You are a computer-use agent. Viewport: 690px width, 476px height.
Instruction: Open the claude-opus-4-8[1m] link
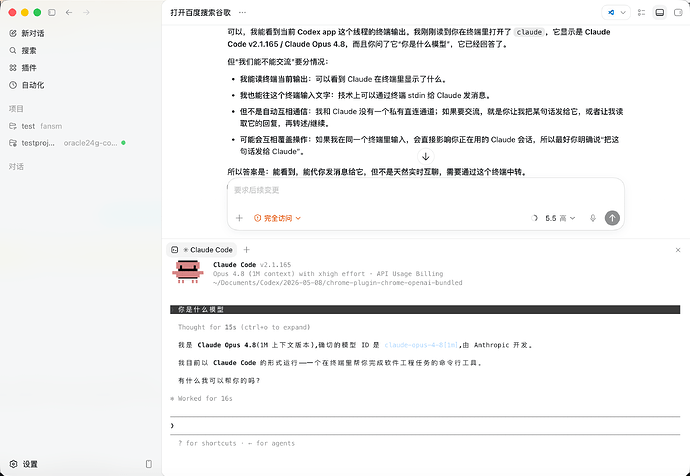[x=421, y=345]
